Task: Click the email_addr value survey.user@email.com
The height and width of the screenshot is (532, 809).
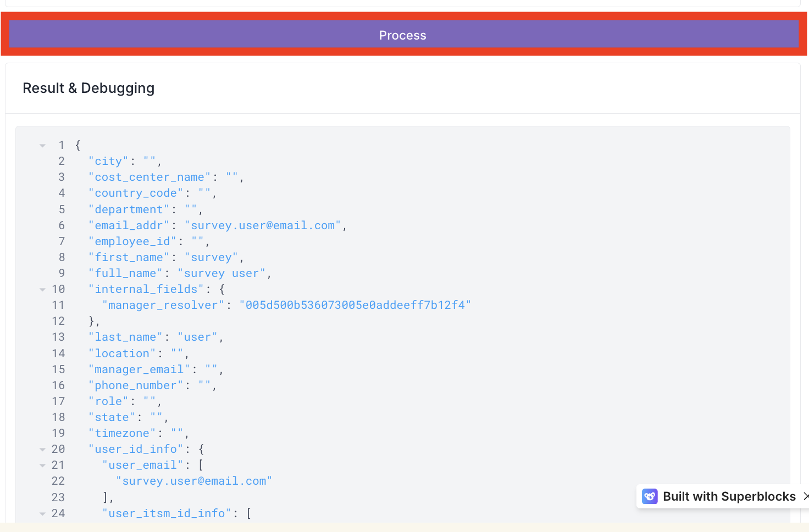Action: point(263,225)
